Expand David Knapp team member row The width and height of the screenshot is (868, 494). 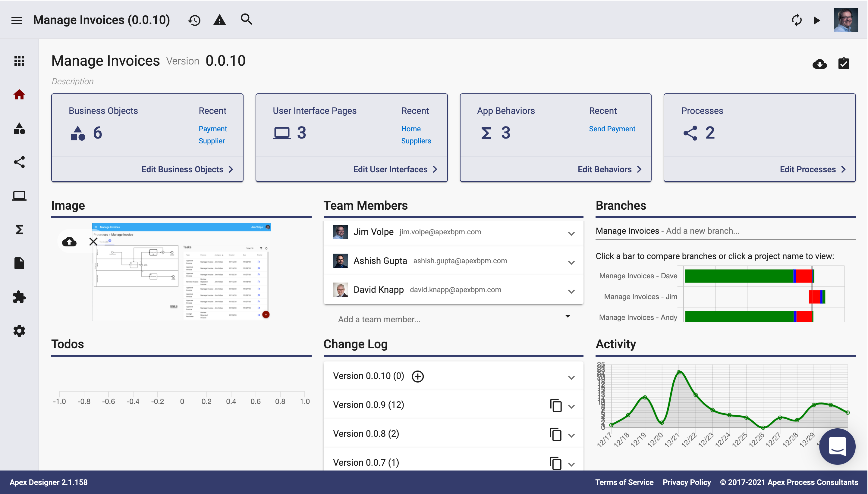(571, 292)
